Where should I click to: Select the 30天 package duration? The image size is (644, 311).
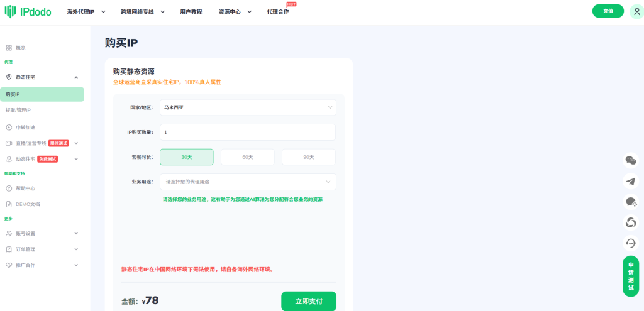187,157
